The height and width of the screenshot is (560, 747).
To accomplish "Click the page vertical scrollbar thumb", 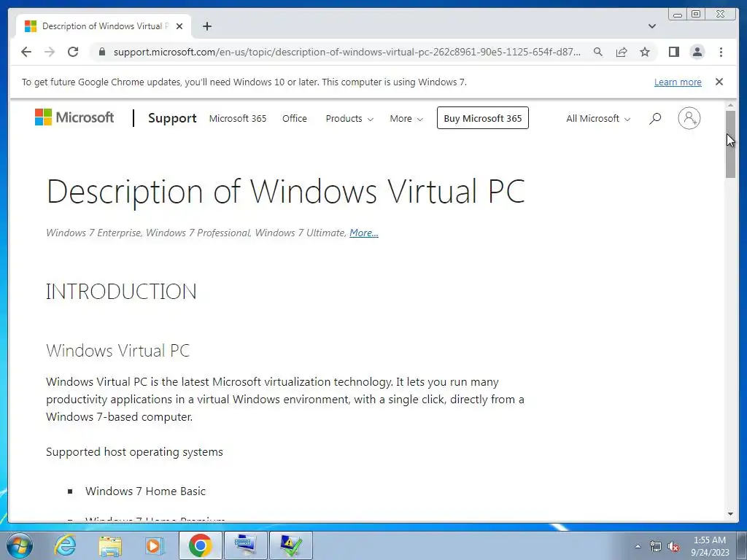I will 731,144.
